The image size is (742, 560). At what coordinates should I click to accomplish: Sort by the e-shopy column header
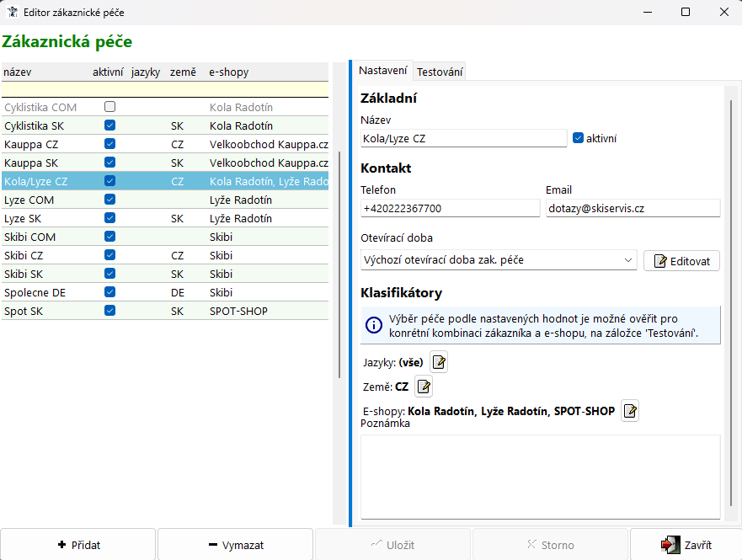click(x=229, y=72)
